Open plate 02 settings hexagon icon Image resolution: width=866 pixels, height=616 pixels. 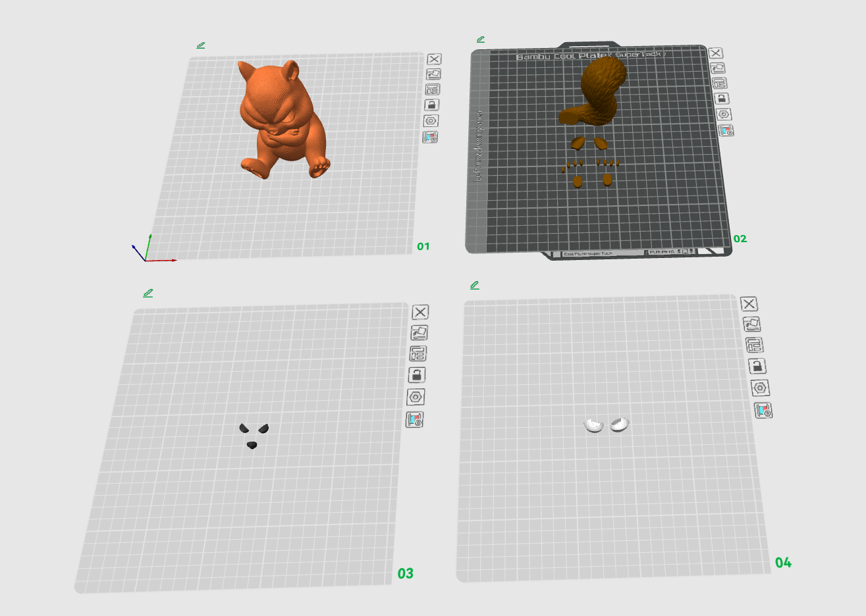click(x=724, y=115)
